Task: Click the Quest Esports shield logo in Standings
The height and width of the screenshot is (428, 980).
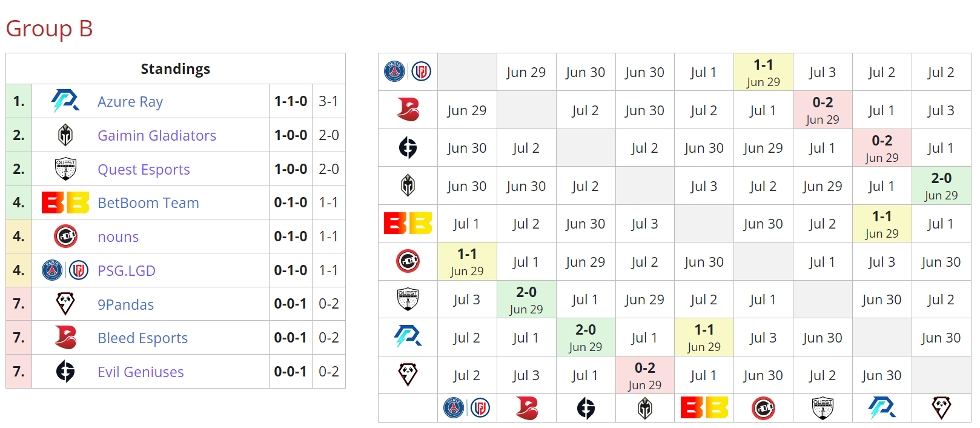Action: click(x=65, y=169)
